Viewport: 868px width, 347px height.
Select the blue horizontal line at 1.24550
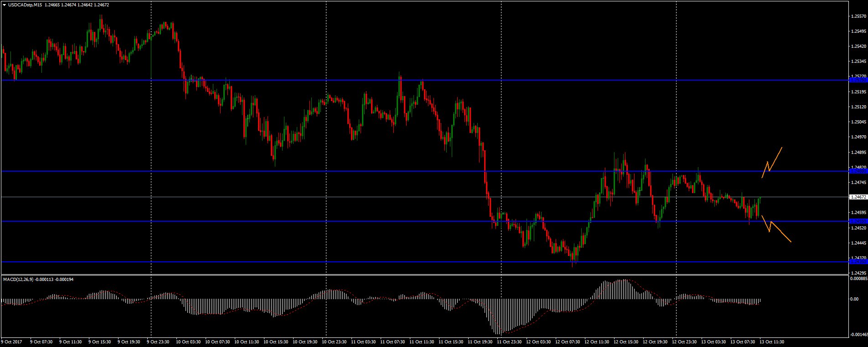point(365,221)
